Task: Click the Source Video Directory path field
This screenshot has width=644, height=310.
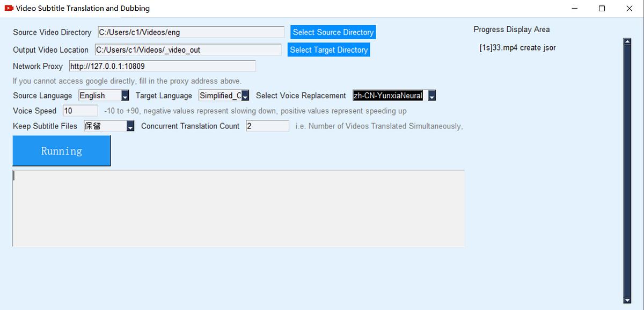Action: pos(191,32)
